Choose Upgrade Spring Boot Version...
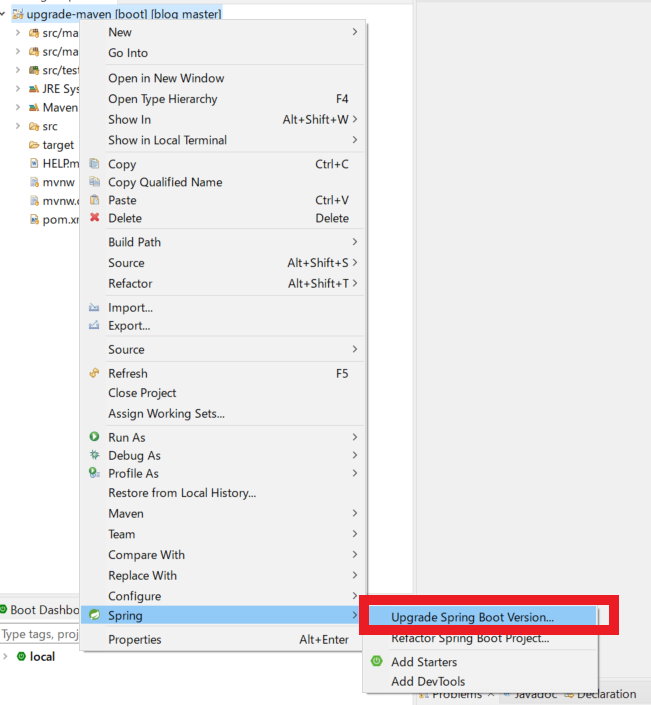Viewport: 651px width, 705px height. (x=472, y=617)
